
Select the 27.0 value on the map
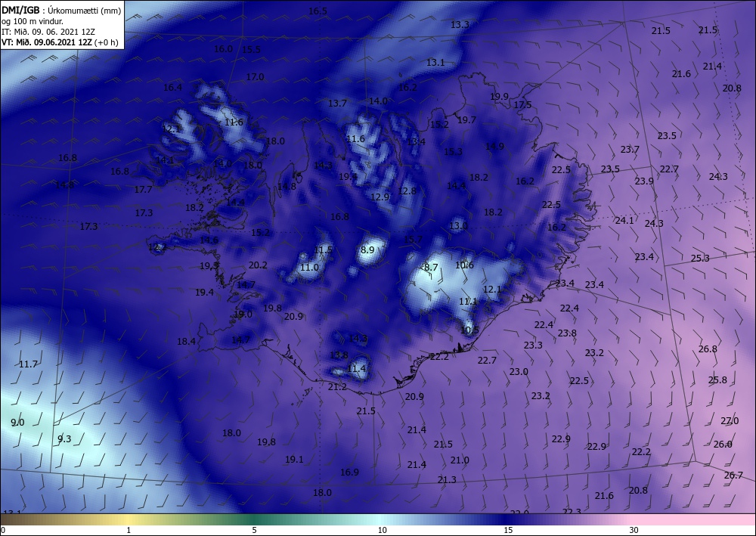coord(730,421)
